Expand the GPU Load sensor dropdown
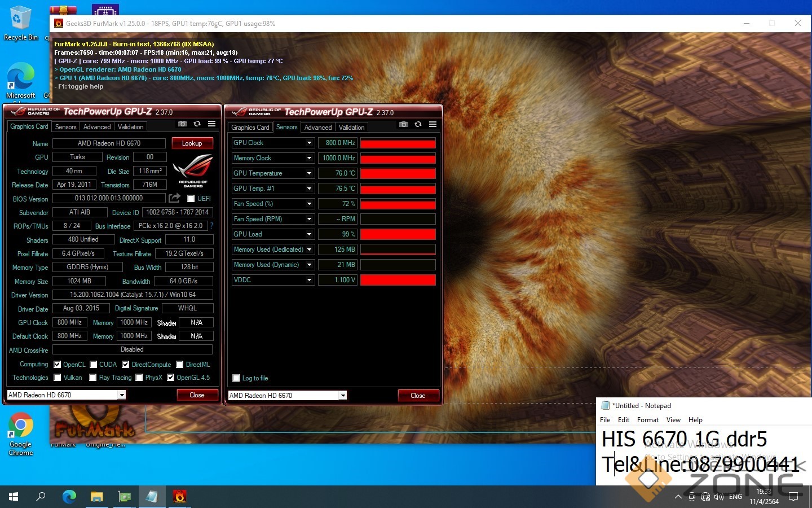812x508 pixels. tap(309, 234)
